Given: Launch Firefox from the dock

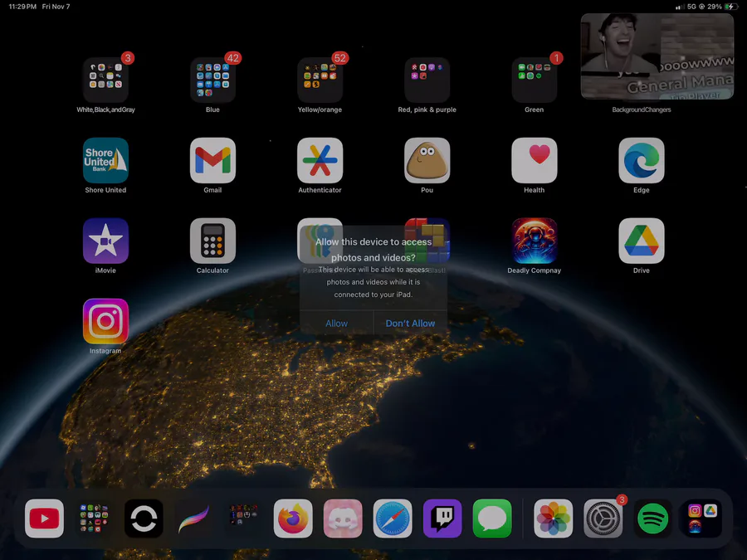Looking at the screenshot, I should (x=293, y=519).
